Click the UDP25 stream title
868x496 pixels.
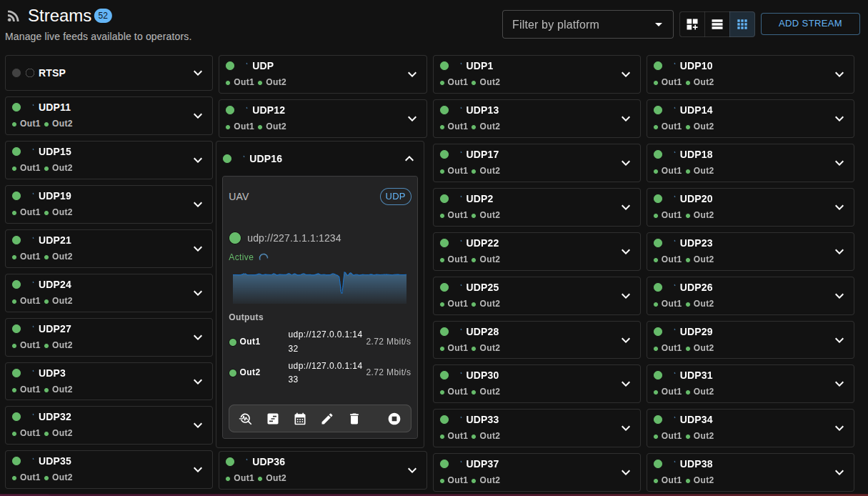tap(482, 287)
